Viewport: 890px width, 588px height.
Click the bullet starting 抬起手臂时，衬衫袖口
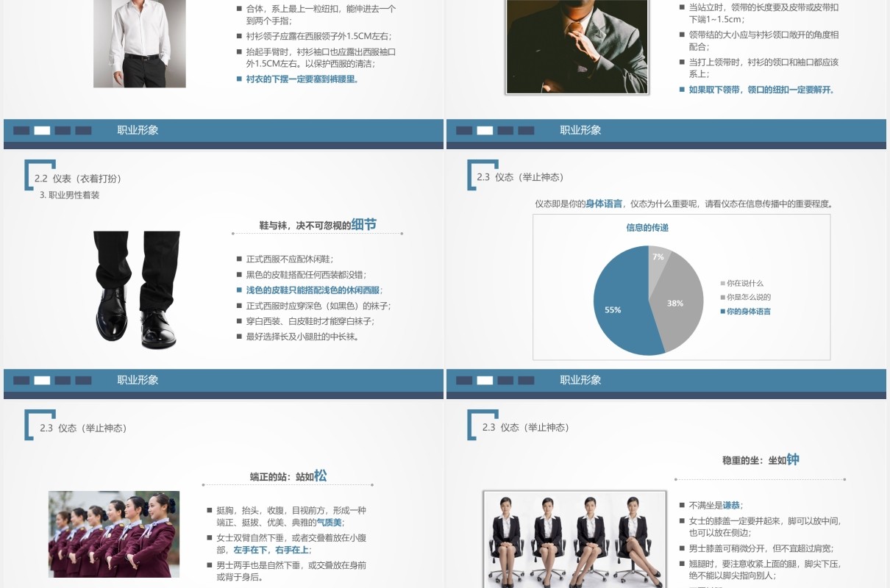click(317, 57)
